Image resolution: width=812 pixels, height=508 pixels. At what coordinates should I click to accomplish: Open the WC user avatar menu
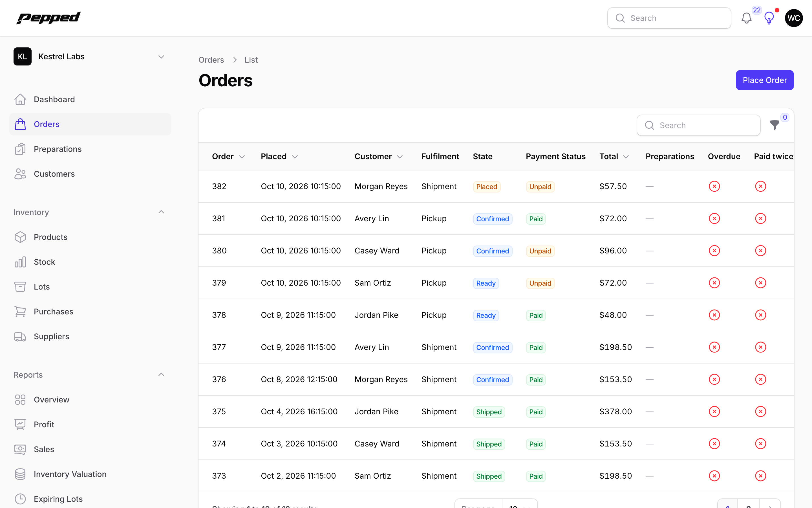[x=794, y=18]
